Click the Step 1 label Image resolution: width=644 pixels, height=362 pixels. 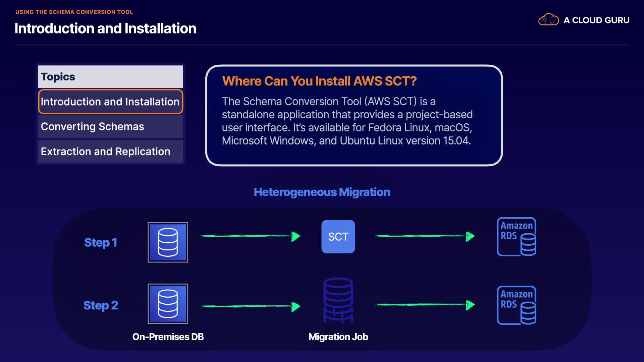click(x=100, y=242)
